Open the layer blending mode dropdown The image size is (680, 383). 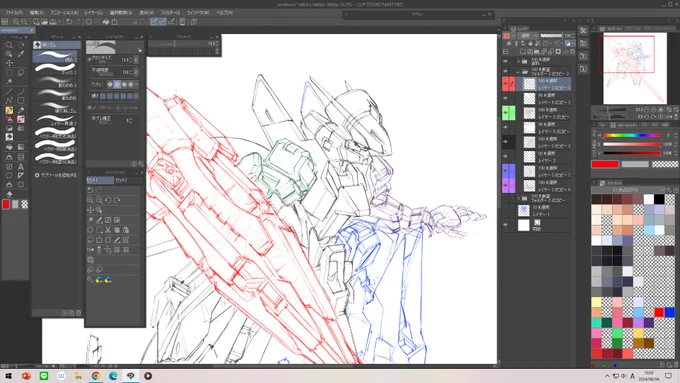(529, 36)
